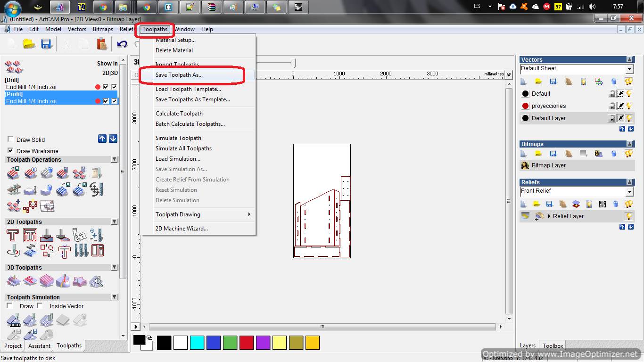The width and height of the screenshot is (644, 362).
Task: Click the Delete relief layer bin icon in Reliefs
Action: 615,204
